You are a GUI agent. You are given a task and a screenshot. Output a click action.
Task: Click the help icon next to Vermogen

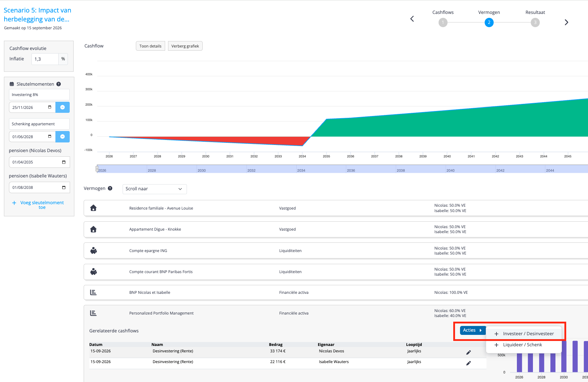(x=110, y=189)
